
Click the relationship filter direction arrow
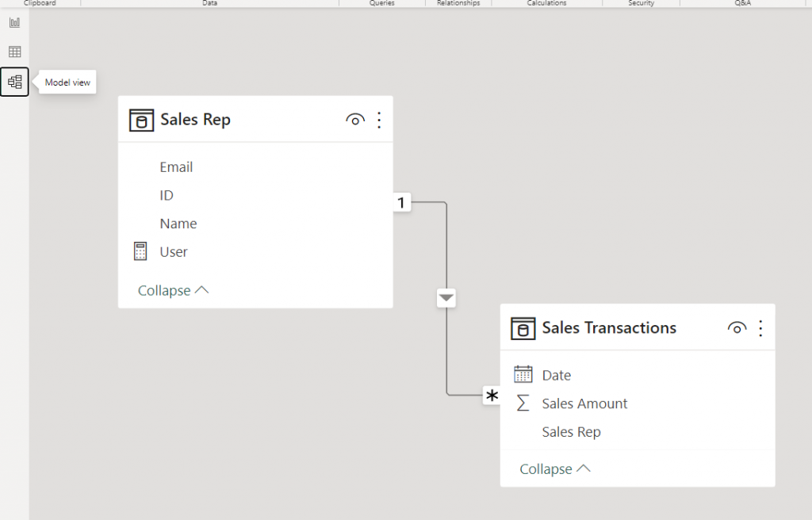(x=446, y=298)
